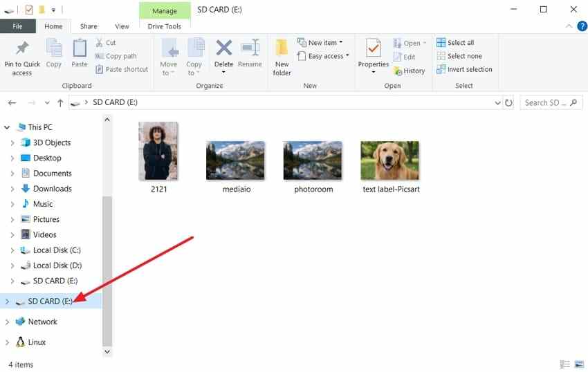This screenshot has width=588, height=372.
Task: Click the Paste ribbon icon
Action: click(x=80, y=48)
